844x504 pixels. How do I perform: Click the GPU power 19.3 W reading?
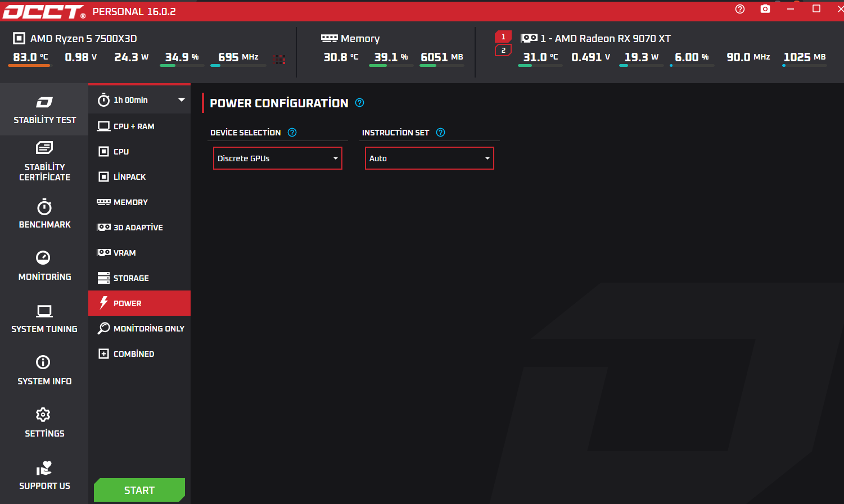[642, 57]
